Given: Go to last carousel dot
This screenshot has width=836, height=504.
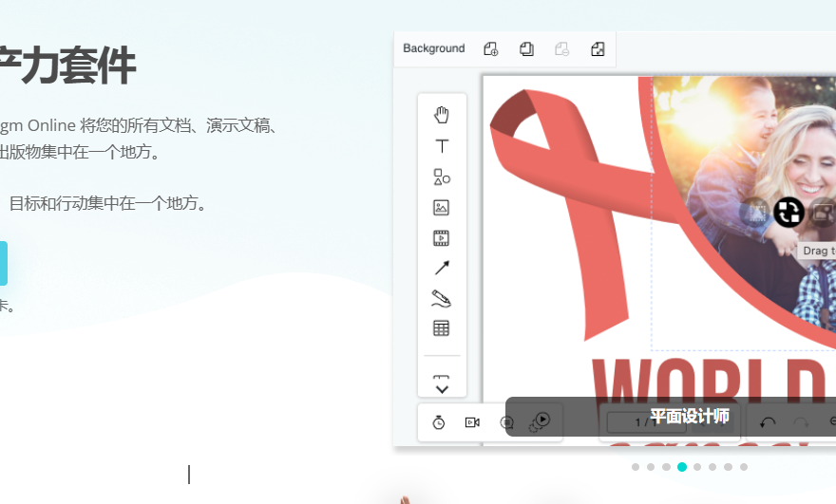Looking at the screenshot, I should click(744, 467).
